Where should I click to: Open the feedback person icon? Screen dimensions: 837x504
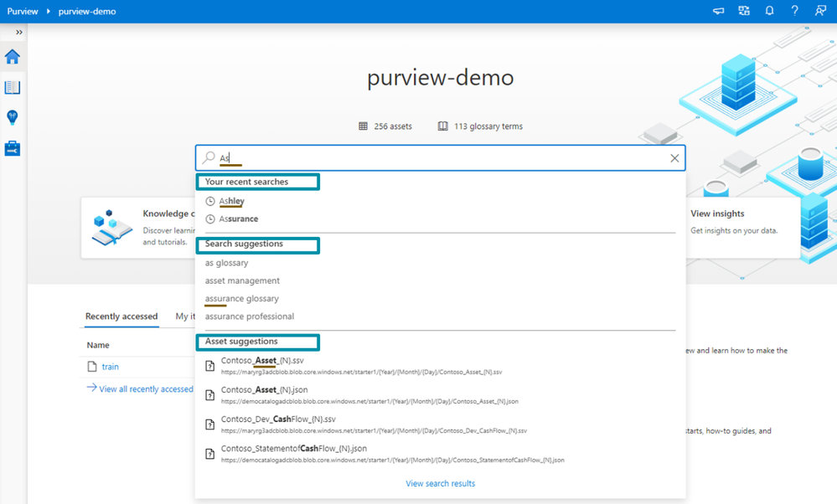coord(820,11)
